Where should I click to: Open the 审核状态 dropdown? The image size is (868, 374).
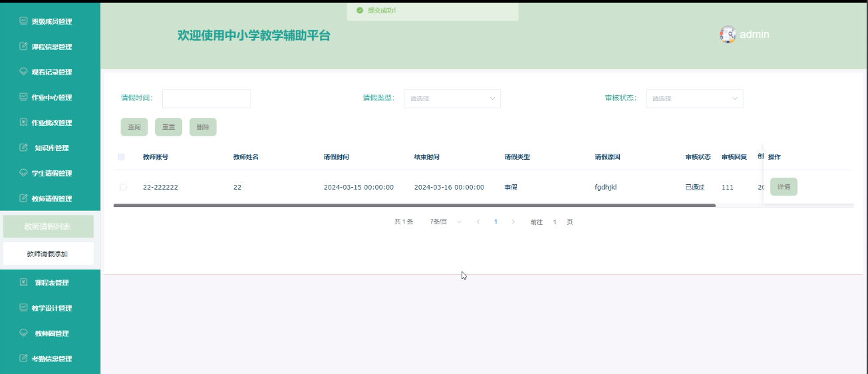tap(694, 98)
